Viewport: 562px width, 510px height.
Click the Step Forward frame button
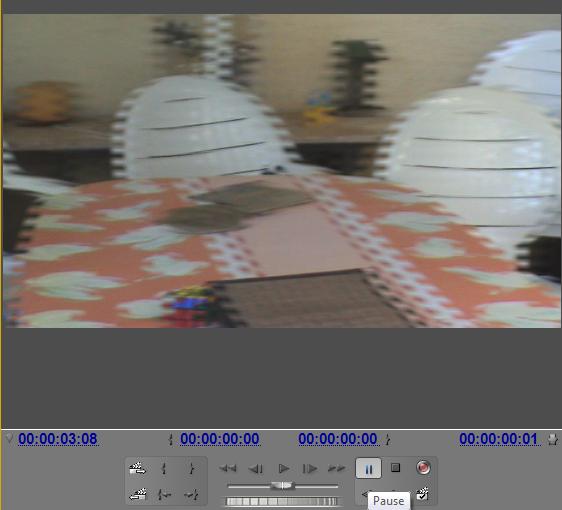point(310,469)
